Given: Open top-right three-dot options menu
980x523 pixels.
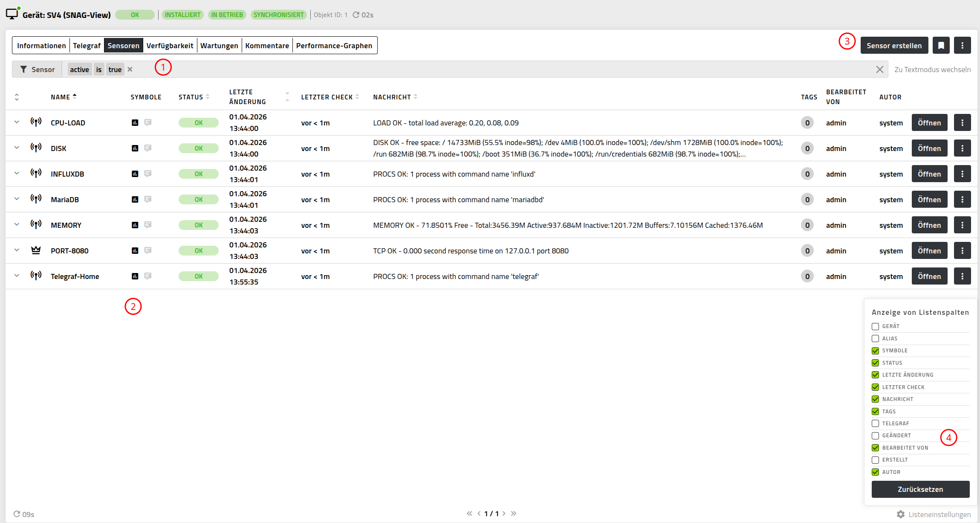Looking at the screenshot, I should tap(962, 45).
